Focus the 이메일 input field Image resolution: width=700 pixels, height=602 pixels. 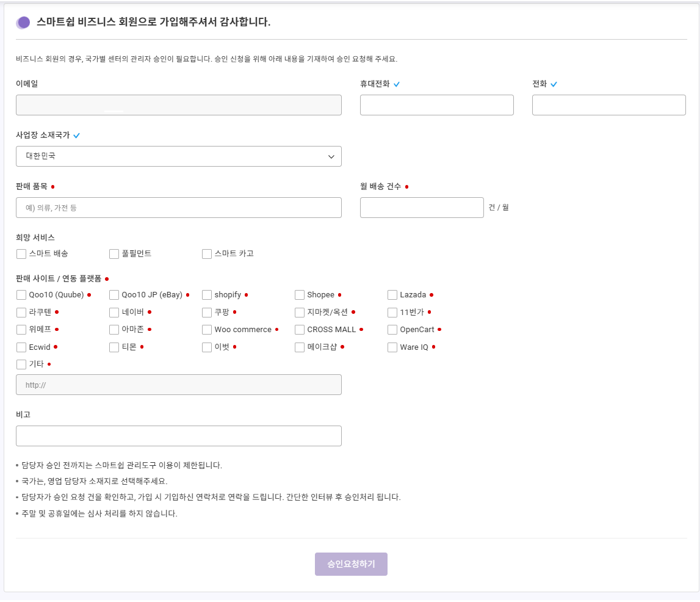pyautogui.click(x=179, y=105)
